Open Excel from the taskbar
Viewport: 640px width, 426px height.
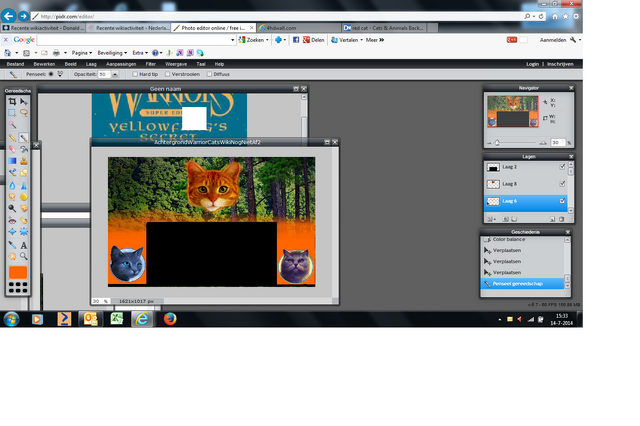coord(116,319)
